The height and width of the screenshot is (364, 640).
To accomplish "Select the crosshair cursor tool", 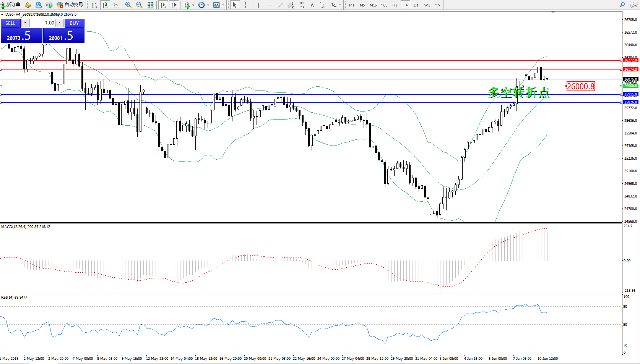I will point(245,5).
